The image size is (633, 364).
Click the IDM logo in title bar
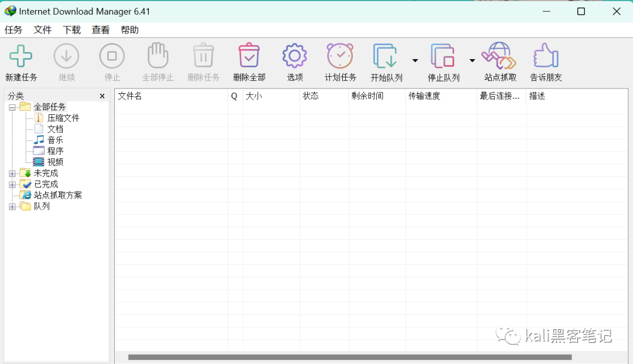click(10, 11)
